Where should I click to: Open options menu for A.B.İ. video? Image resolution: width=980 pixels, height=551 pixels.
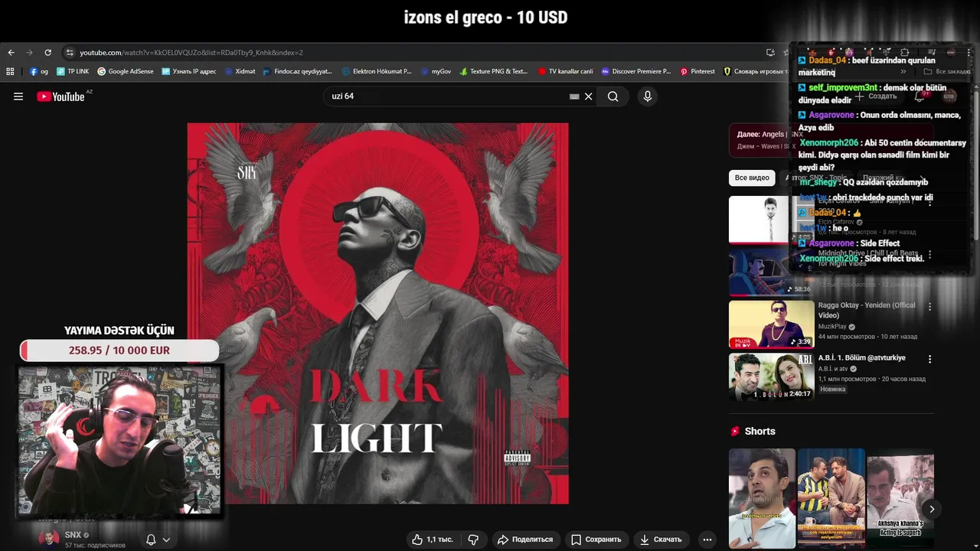tap(929, 359)
